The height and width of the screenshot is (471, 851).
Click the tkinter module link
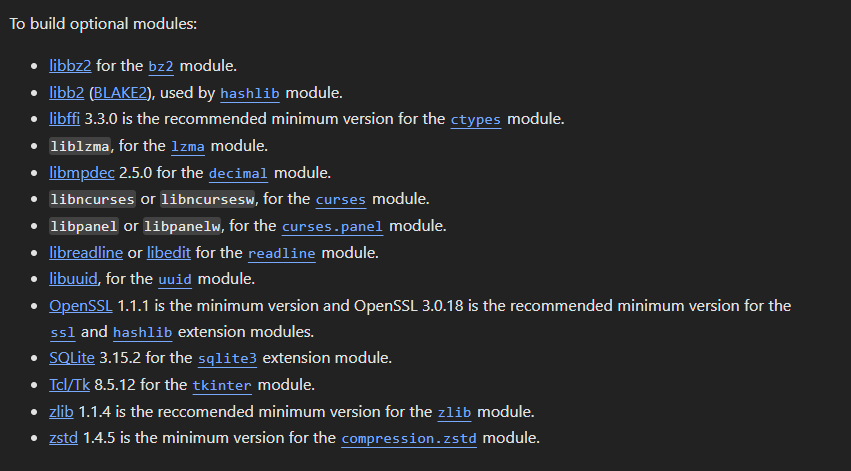coord(222,385)
